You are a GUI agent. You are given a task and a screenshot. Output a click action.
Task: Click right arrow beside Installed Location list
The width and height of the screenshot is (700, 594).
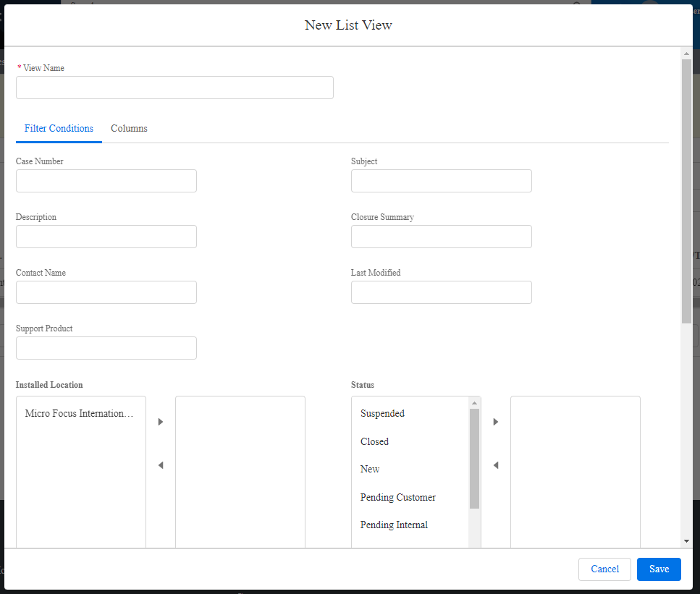160,422
